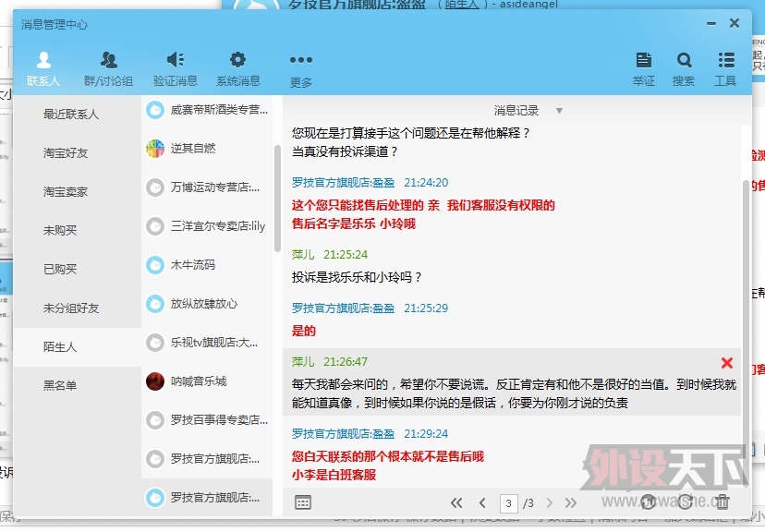Viewport: 765px width, 532px height.
Task: Click the contact list scrollbar
Action: (x=277, y=199)
